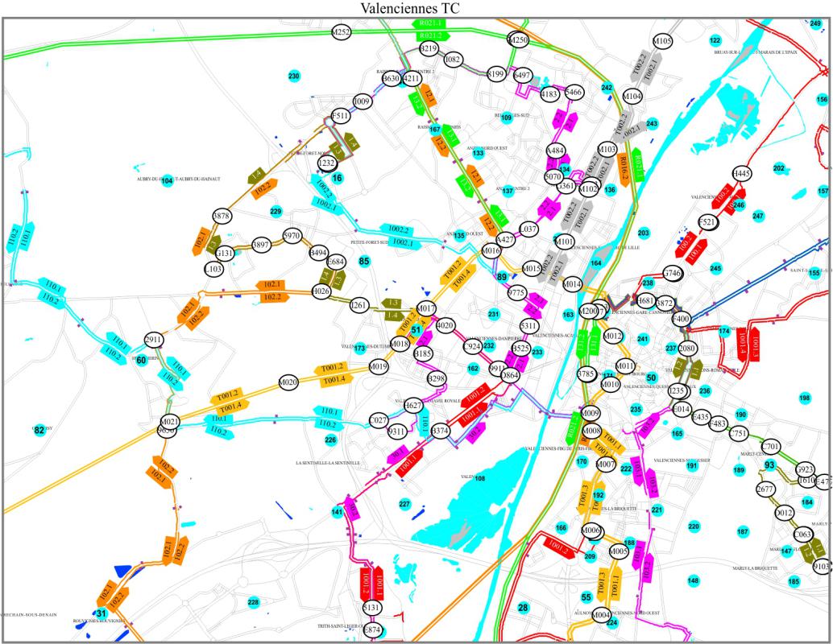
Task: Select the zone marker labeled 82
Action: (39, 431)
